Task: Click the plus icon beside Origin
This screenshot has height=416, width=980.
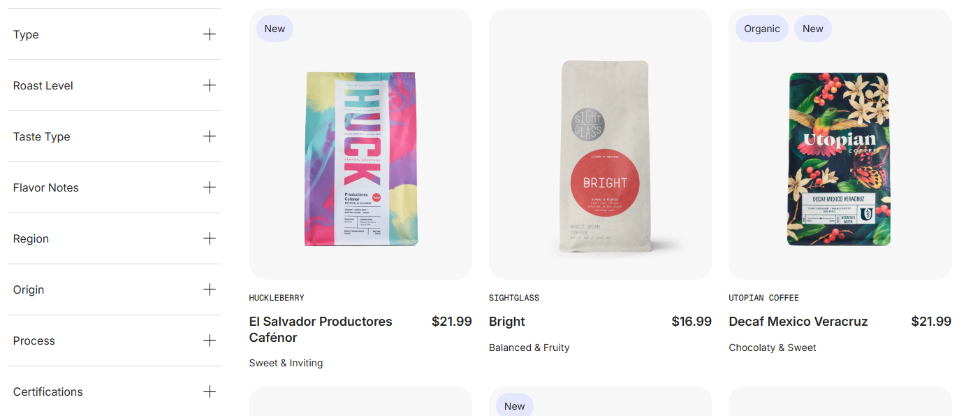Action: [x=210, y=289]
